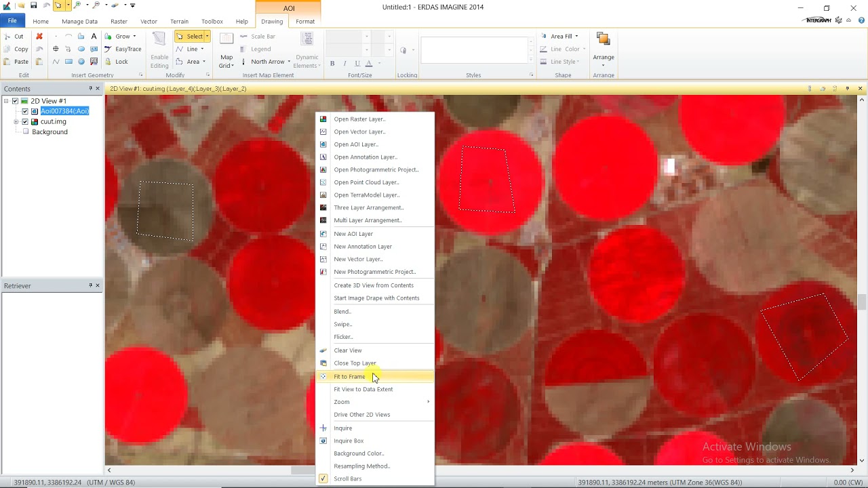Click the Copy button in Edit group
This screenshot has height=488, width=868.
pos(16,49)
